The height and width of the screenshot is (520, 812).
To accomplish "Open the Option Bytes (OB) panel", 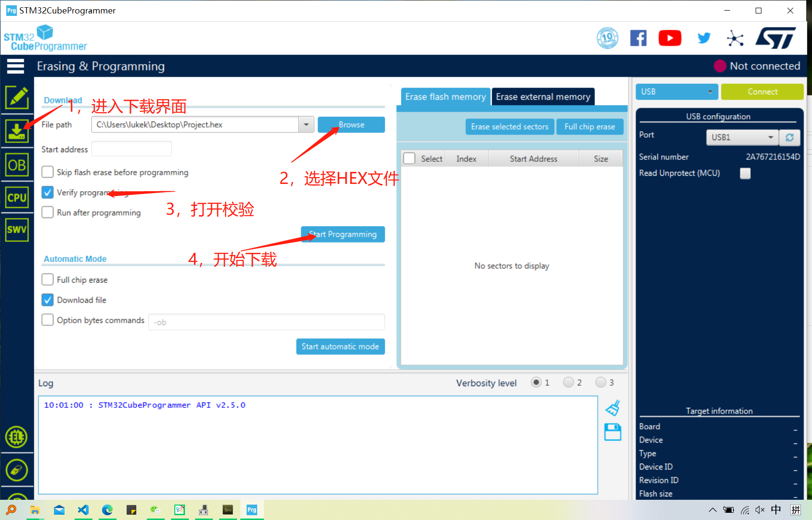I will tap(17, 165).
